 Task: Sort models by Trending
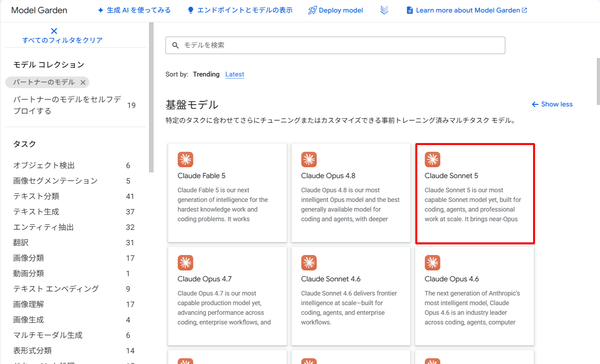coord(206,74)
